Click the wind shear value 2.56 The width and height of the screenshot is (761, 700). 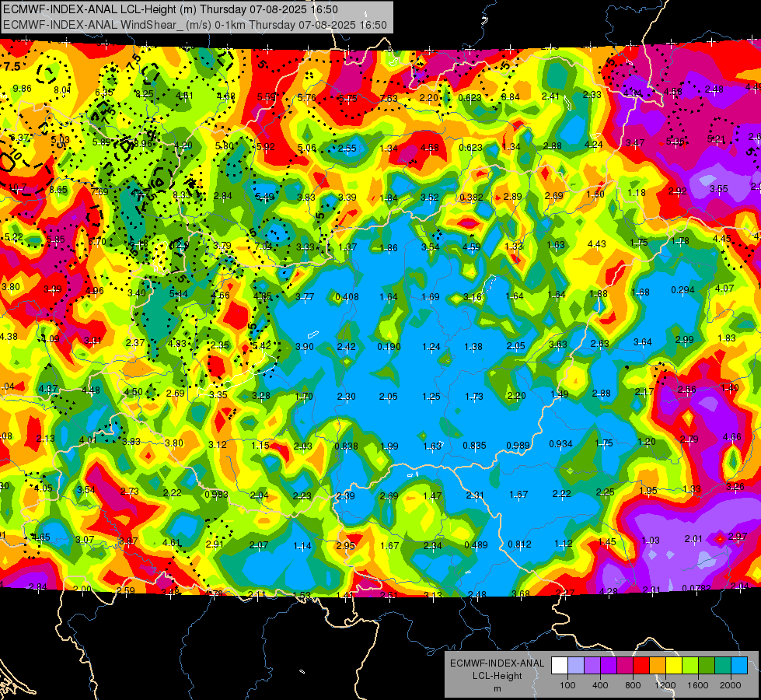point(686,390)
